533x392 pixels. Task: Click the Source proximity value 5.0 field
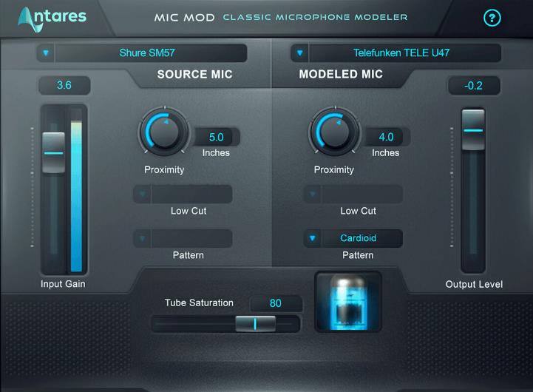217,137
